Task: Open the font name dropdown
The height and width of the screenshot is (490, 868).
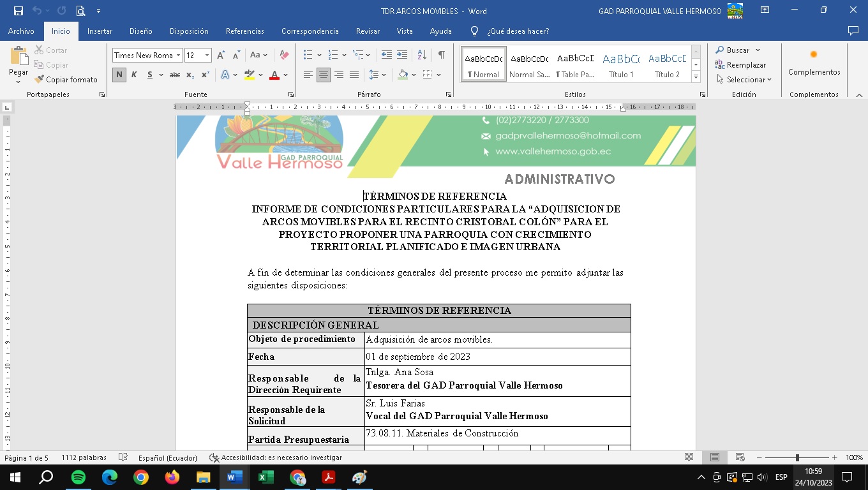Action: click(x=179, y=56)
